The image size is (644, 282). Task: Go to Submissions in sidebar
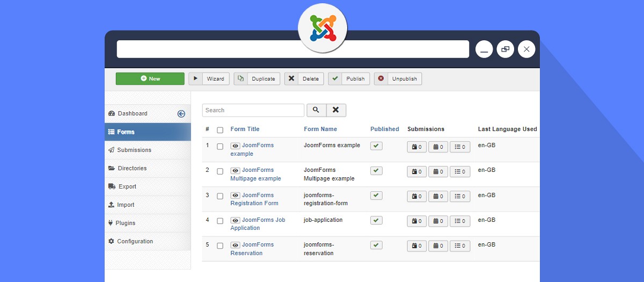[x=148, y=150]
